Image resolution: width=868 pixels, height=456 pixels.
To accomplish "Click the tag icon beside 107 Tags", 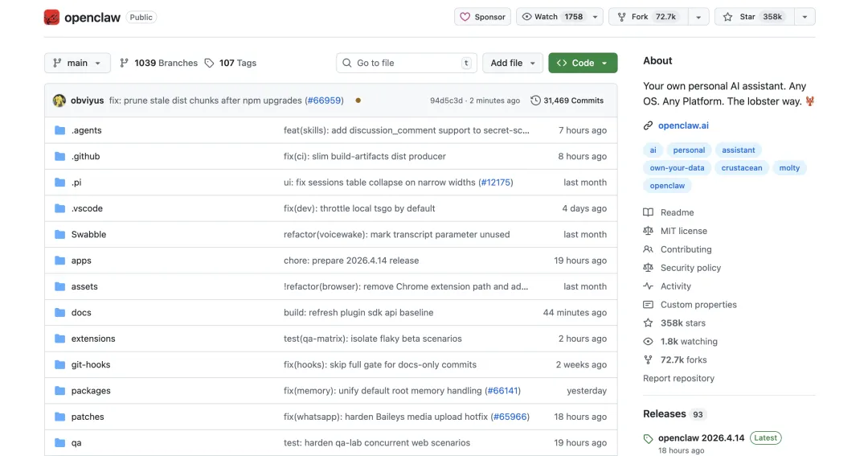I will tap(210, 63).
